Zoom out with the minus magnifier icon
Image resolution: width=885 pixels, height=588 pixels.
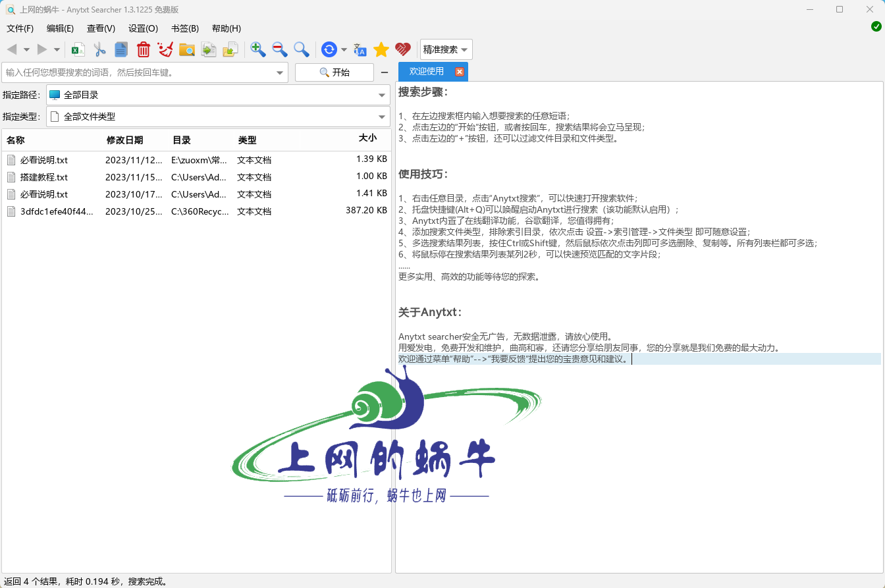pos(280,49)
